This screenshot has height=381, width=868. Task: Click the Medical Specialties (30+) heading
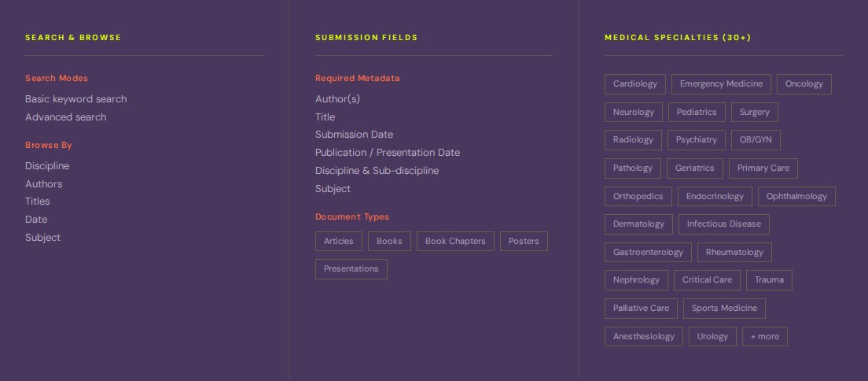pyautogui.click(x=678, y=38)
